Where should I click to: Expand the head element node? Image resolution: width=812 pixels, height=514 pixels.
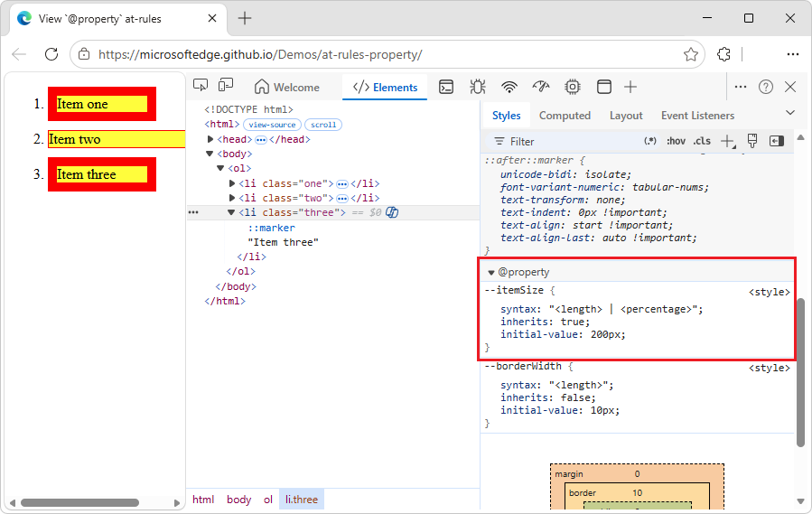(210, 139)
